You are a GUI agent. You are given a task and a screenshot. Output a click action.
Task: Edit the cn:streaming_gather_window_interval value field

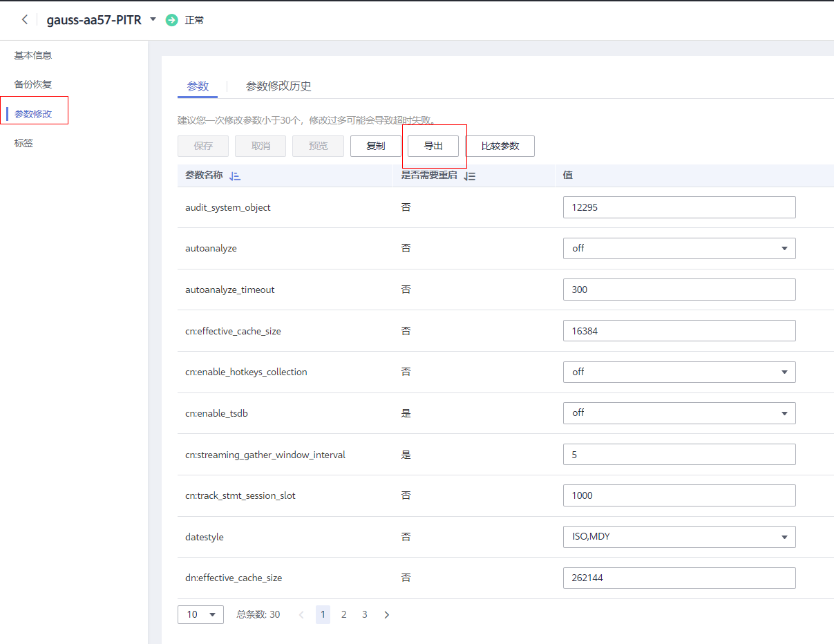coord(679,454)
